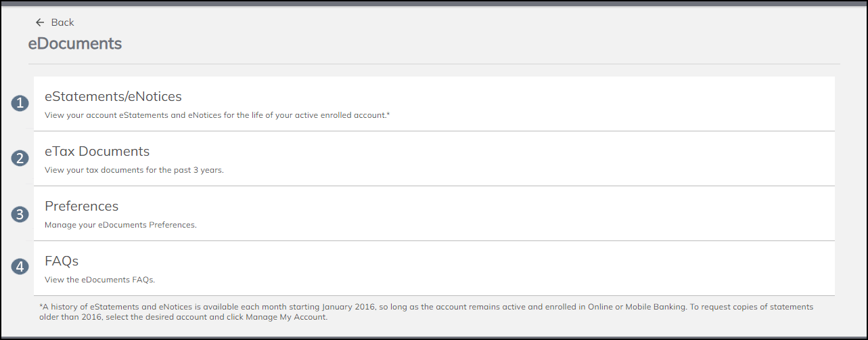Open eStatements/eNotices section title
Screen dimensions: 868x340
[x=113, y=96]
